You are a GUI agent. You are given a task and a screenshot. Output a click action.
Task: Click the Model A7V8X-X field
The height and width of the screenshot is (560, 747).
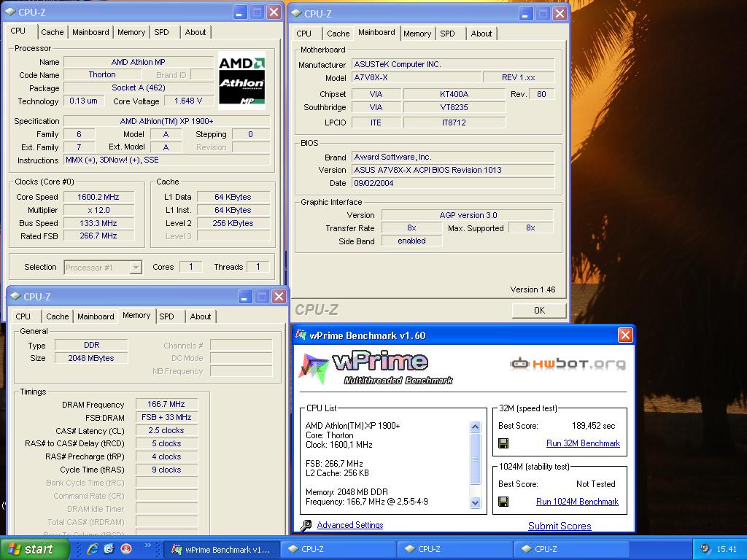[x=417, y=77]
